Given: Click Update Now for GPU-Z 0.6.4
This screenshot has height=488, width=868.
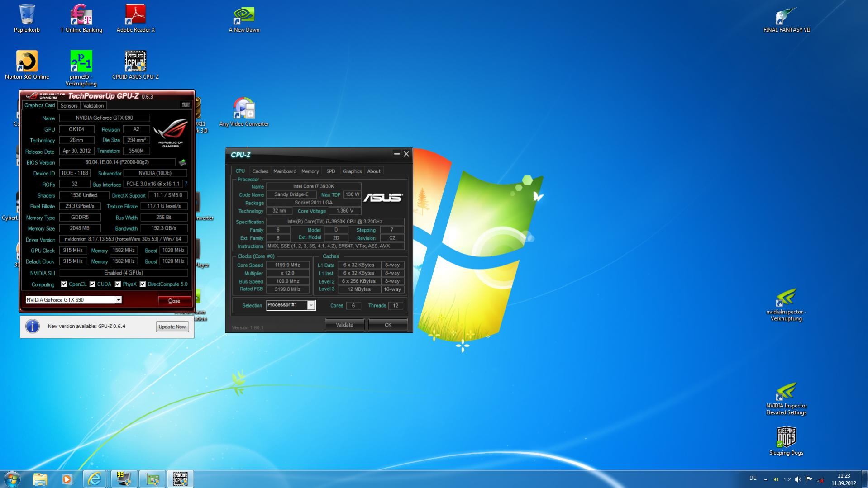Looking at the screenshot, I should pos(172,327).
